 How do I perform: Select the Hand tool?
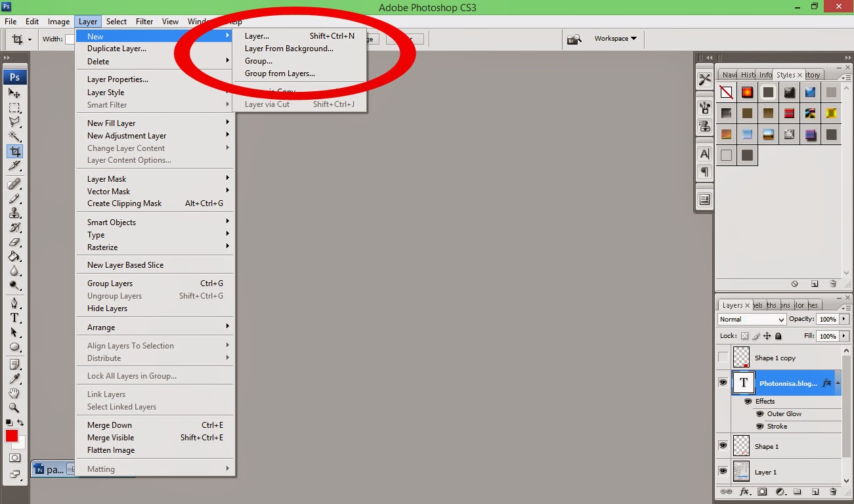click(14, 394)
